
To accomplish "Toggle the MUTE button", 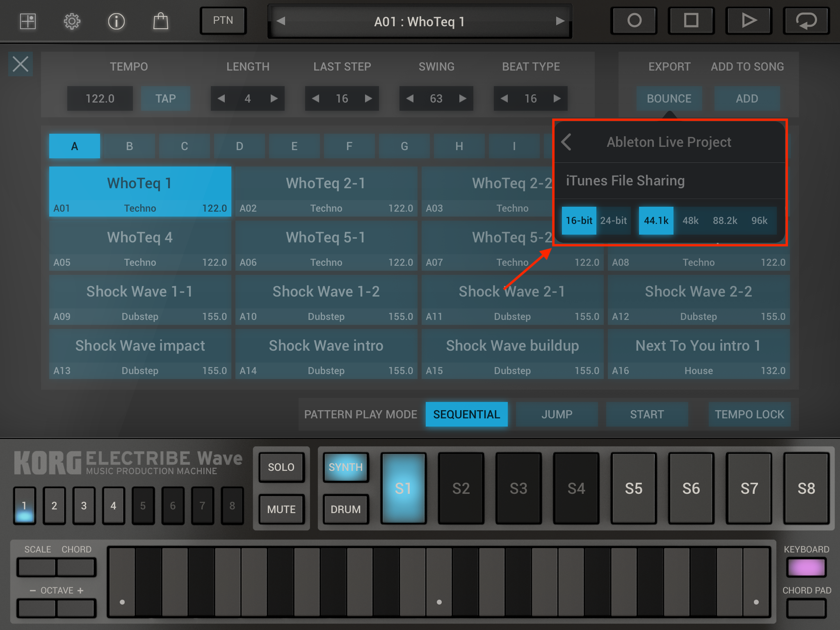I will coord(281,509).
